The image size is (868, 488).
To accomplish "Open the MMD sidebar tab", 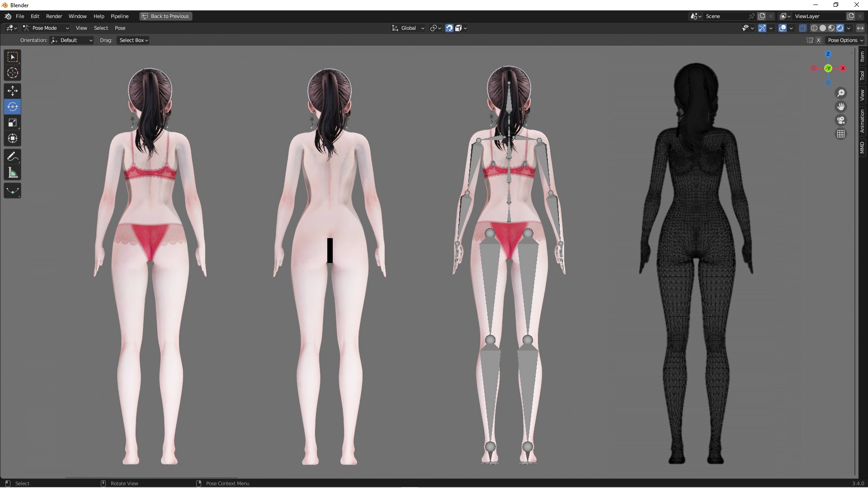I will pyautogui.click(x=862, y=147).
